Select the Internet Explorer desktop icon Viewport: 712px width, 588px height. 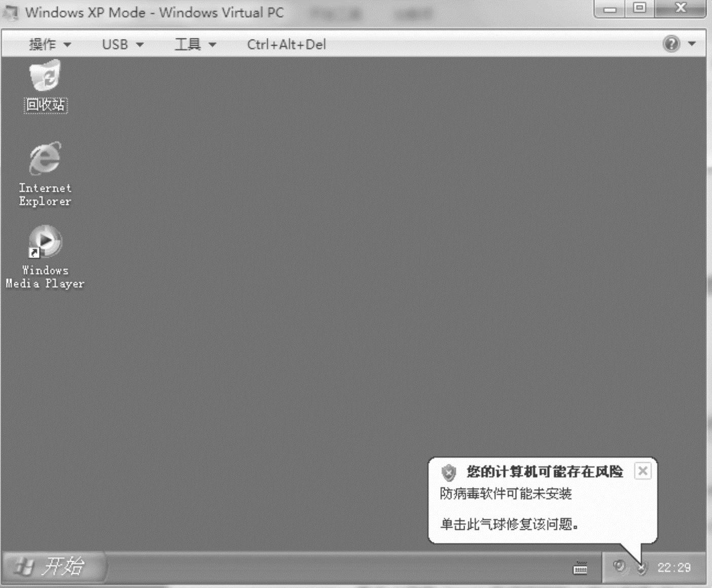tap(45, 173)
